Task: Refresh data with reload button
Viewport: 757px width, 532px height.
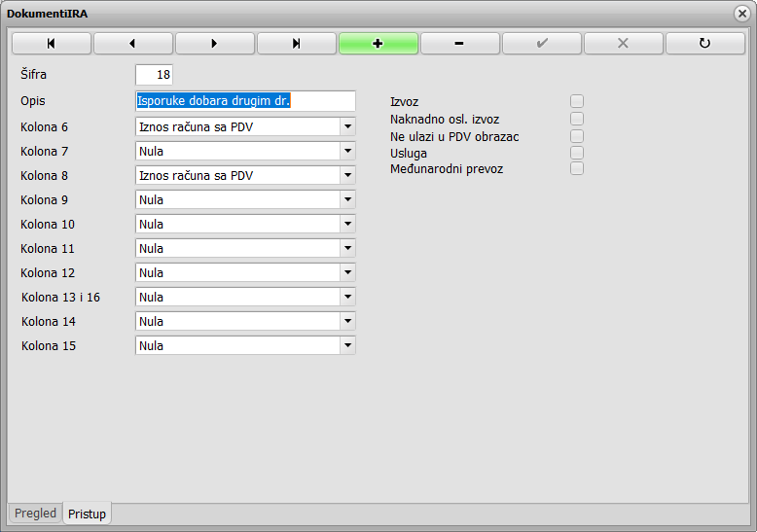Action: (705, 44)
